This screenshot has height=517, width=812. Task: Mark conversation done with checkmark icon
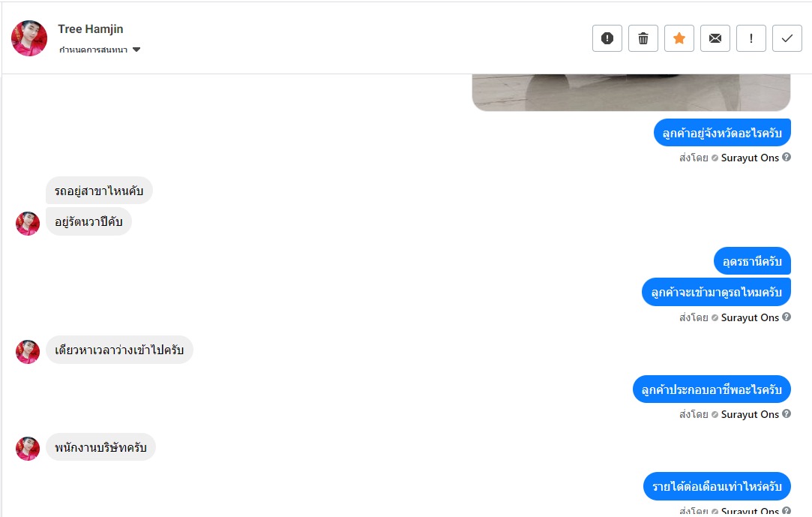tap(787, 38)
